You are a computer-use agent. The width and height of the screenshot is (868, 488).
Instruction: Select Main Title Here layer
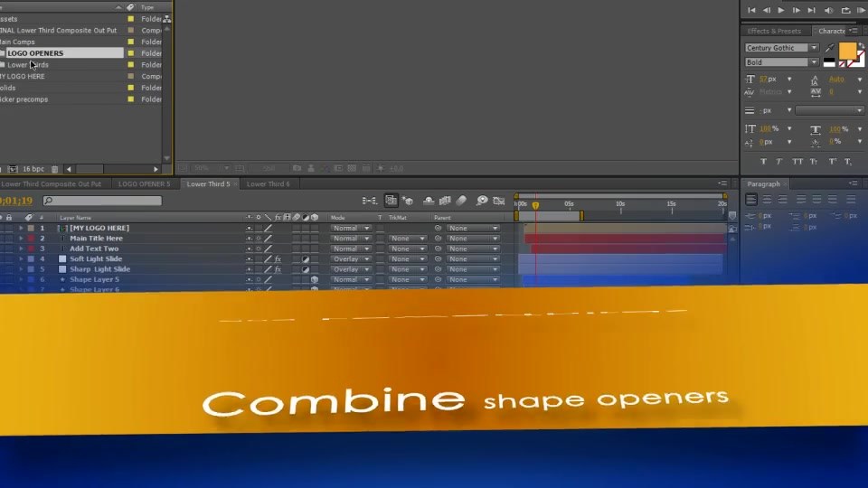click(96, 239)
